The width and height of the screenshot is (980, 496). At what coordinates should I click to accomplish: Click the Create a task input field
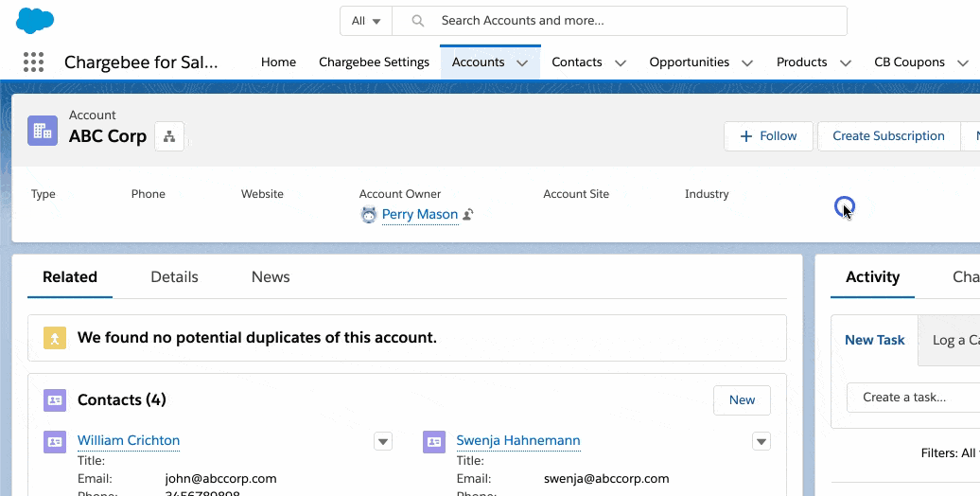click(913, 398)
